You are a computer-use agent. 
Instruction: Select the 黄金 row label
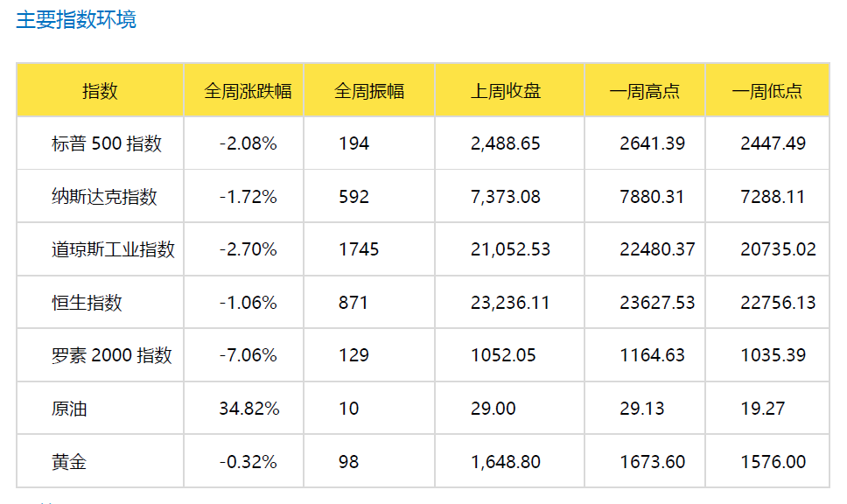click(69, 462)
